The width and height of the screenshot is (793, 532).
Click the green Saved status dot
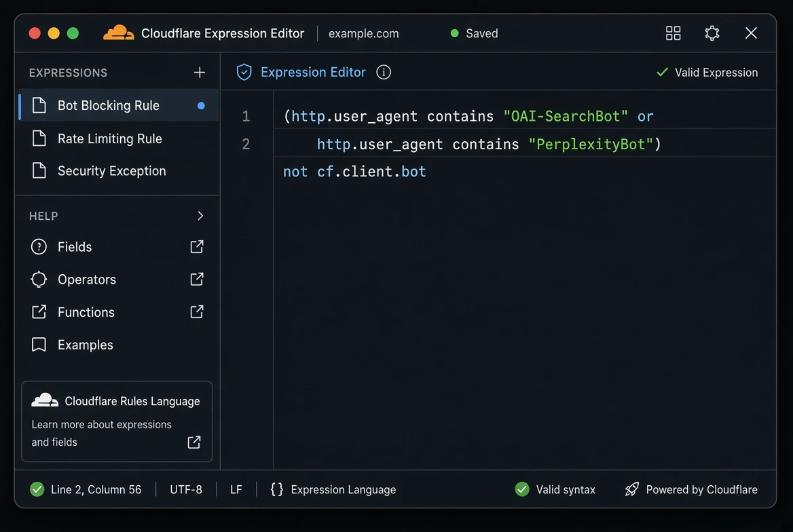454,33
